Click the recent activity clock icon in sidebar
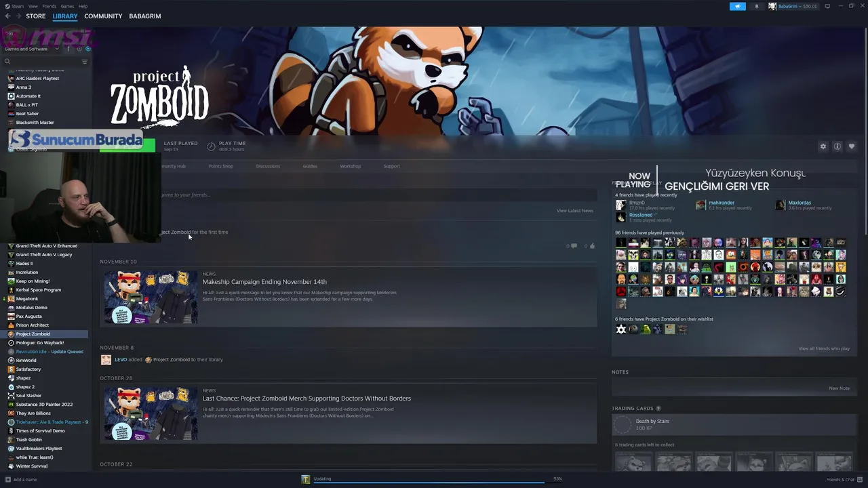The width and height of the screenshot is (868, 488). point(79,49)
